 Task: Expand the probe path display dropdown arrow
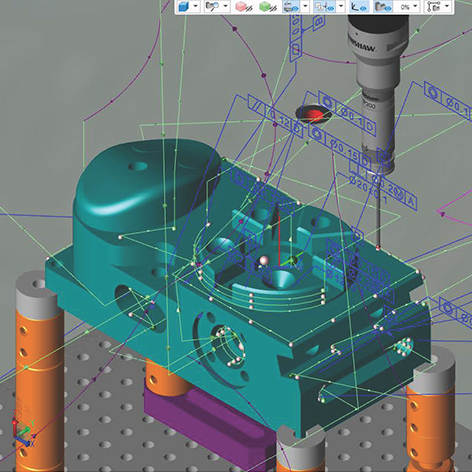[x=447, y=6]
